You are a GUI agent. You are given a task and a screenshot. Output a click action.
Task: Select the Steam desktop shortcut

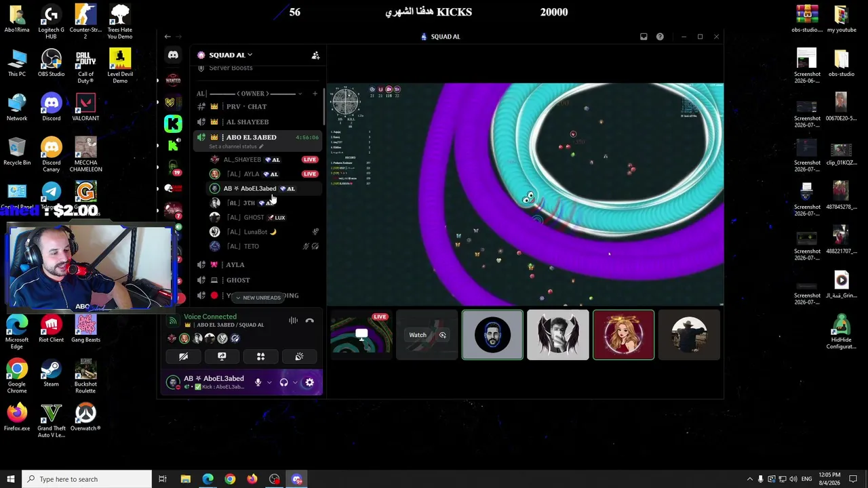click(x=52, y=373)
